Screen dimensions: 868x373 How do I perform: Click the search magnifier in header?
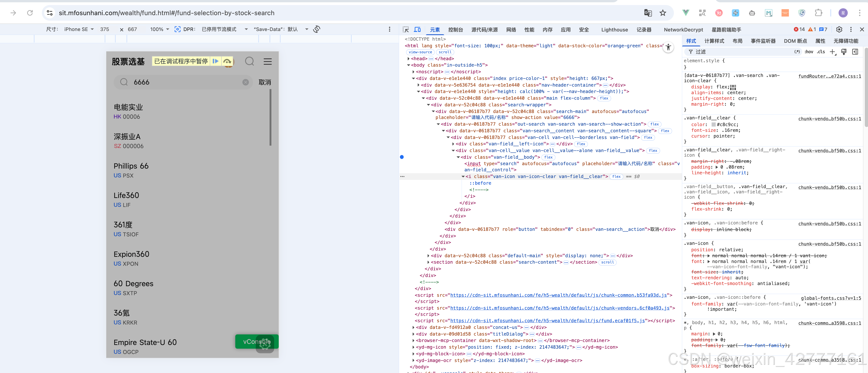click(x=249, y=61)
